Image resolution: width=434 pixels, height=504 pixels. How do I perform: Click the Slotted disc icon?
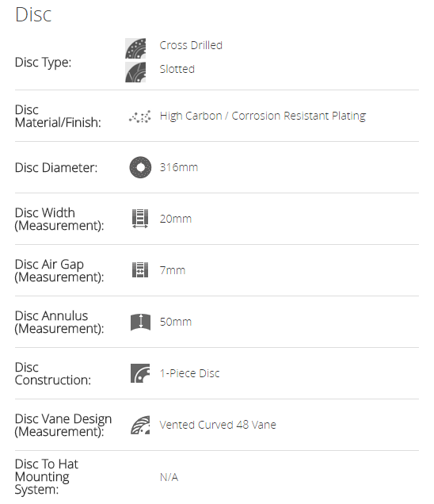[x=135, y=72]
